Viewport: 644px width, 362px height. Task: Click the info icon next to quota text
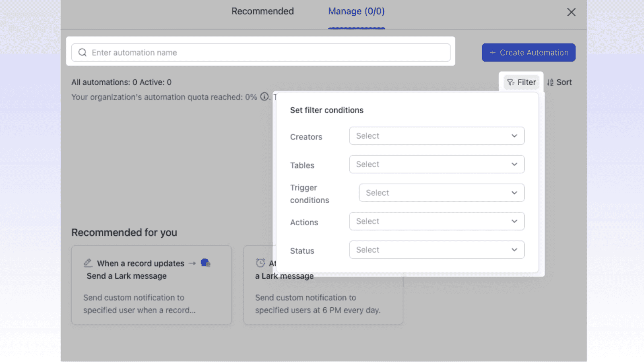click(x=264, y=97)
